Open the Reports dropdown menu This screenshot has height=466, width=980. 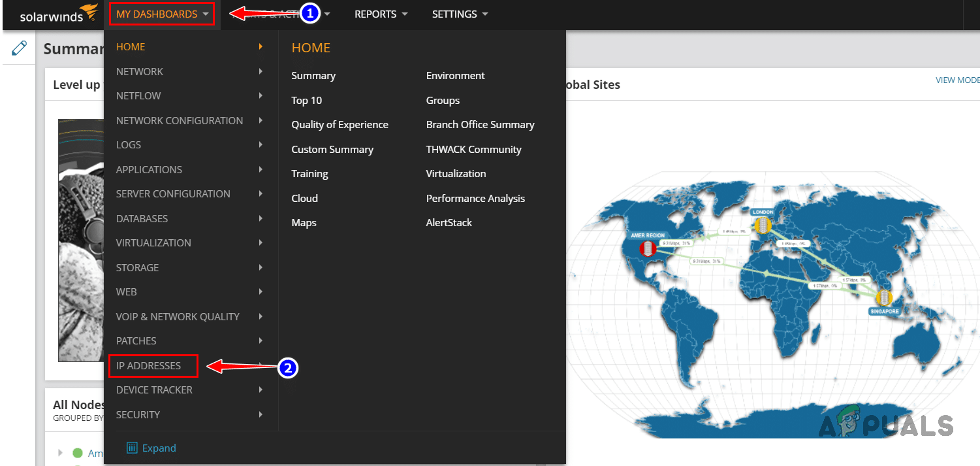381,14
